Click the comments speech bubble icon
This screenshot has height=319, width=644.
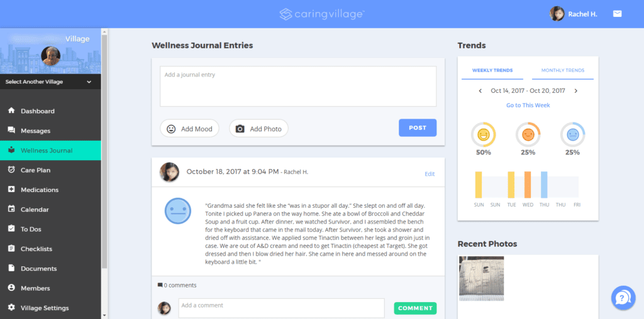click(x=160, y=284)
